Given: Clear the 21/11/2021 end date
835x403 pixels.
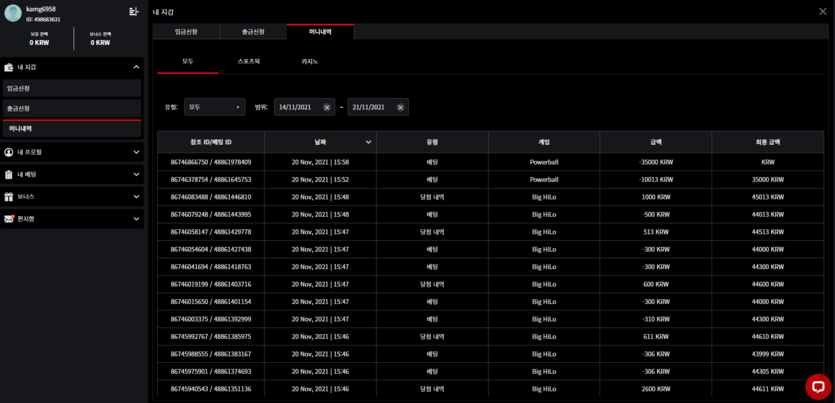Looking at the screenshot, I should tap(400, 107).
